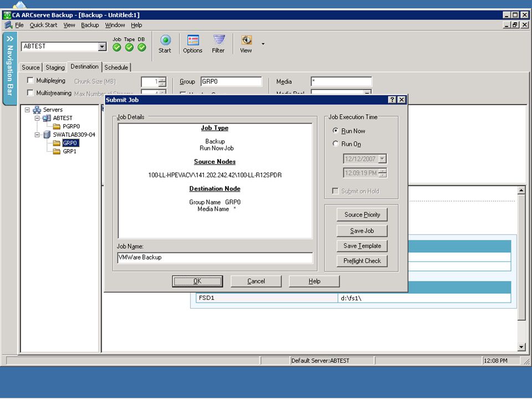Open the Run On date dropdown
This screenshot has height=399, width=532.
pos(382,159)
